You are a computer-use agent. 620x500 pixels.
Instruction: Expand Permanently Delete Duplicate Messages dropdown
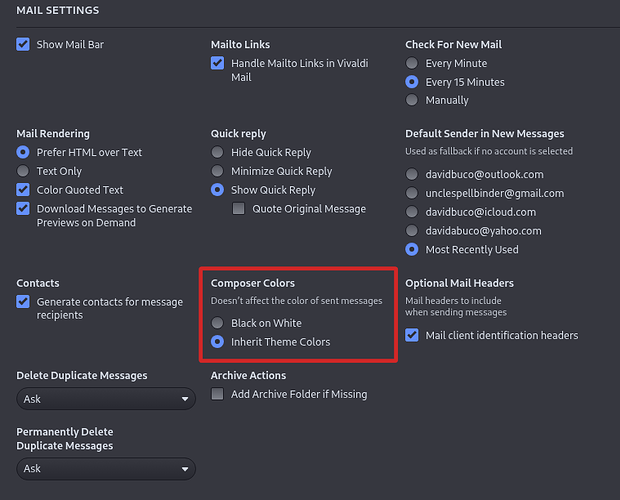click(x=106, y=468)
